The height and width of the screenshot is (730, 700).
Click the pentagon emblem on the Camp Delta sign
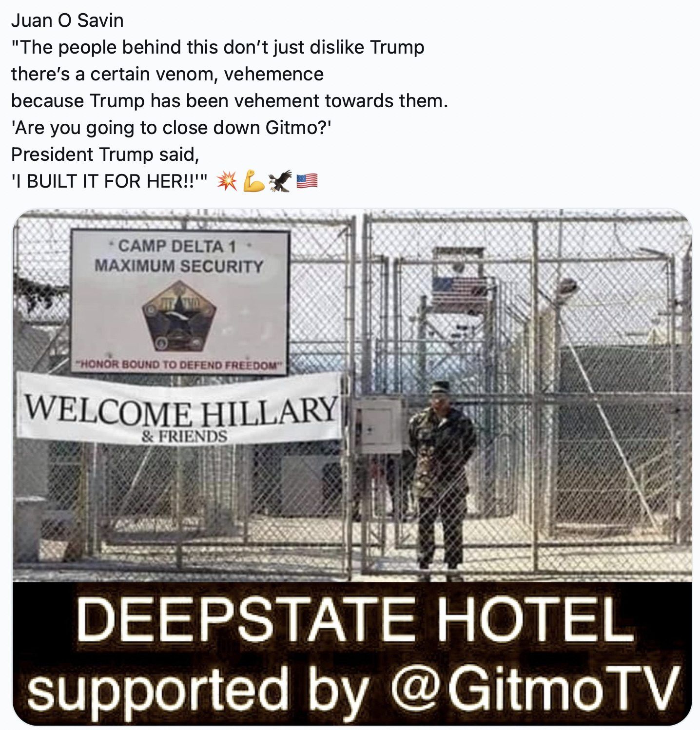pos(179,316)
